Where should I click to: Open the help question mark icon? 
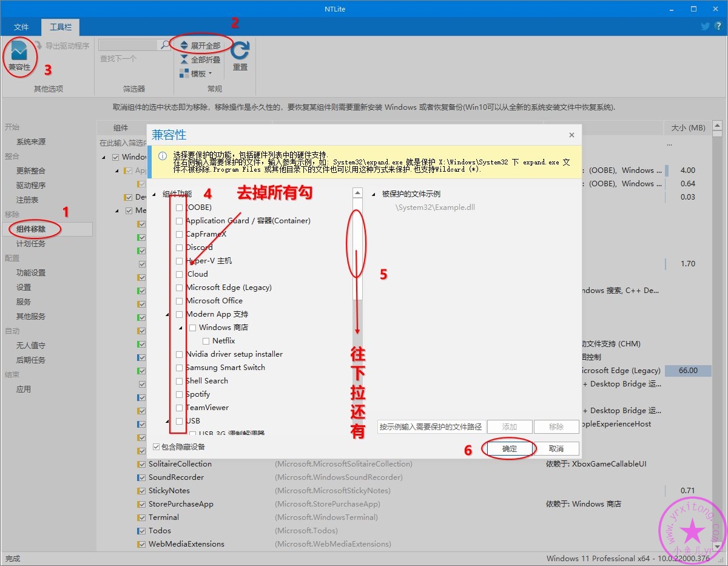pos(718,26)
